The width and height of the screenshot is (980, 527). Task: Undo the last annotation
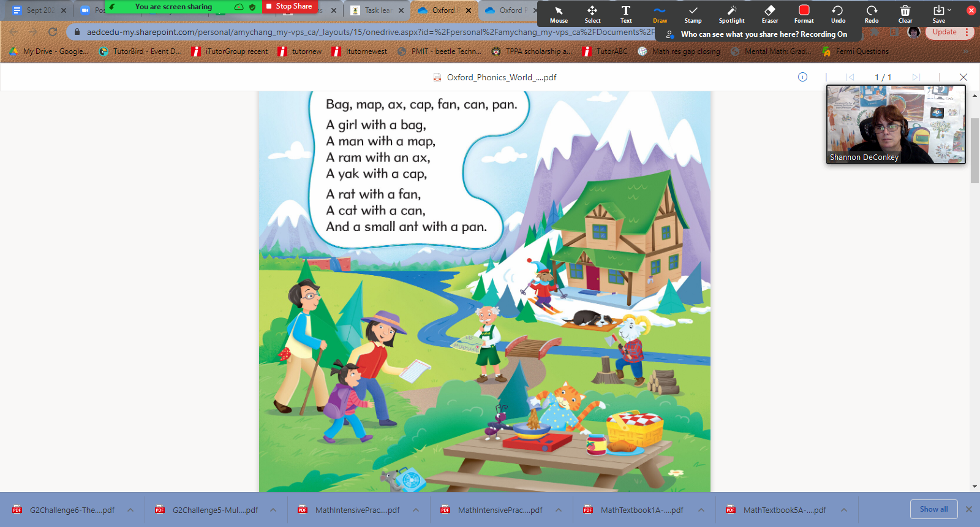click(838, 13)
